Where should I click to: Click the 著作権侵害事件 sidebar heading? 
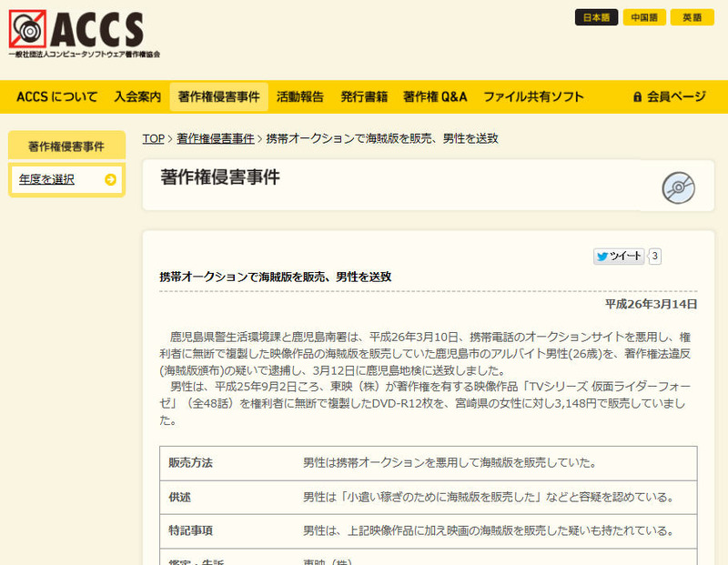[x=66, y=146]
